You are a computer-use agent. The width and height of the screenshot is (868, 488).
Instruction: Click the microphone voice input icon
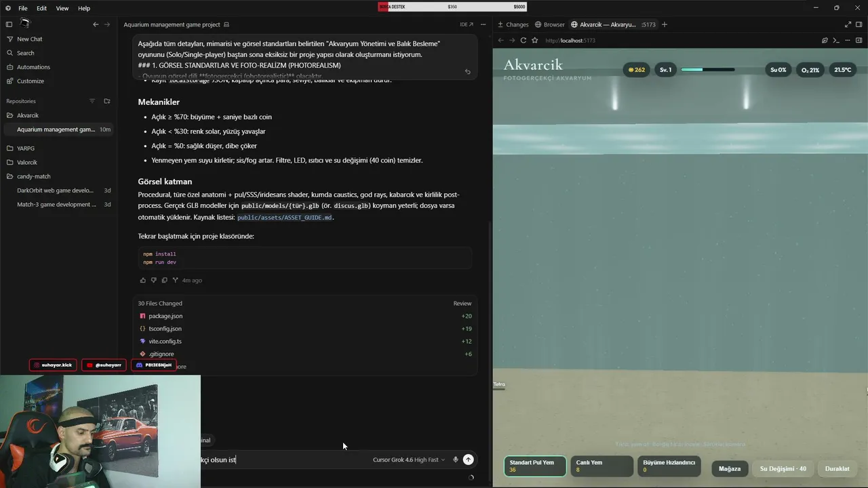pos(456,460)
